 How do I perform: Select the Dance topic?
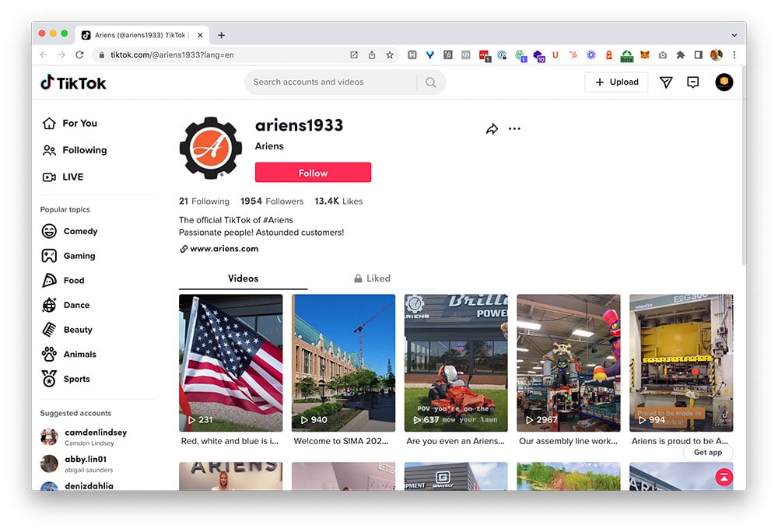(65, 305)
